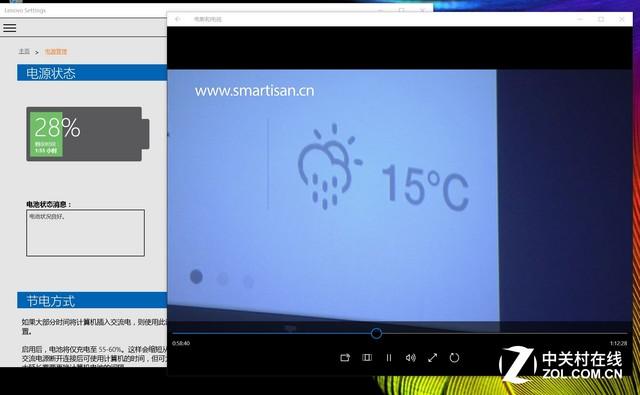The height and width of the screenshot is (395, 640).
Task: Maximize the video player window
Action: tap(601, 19)
